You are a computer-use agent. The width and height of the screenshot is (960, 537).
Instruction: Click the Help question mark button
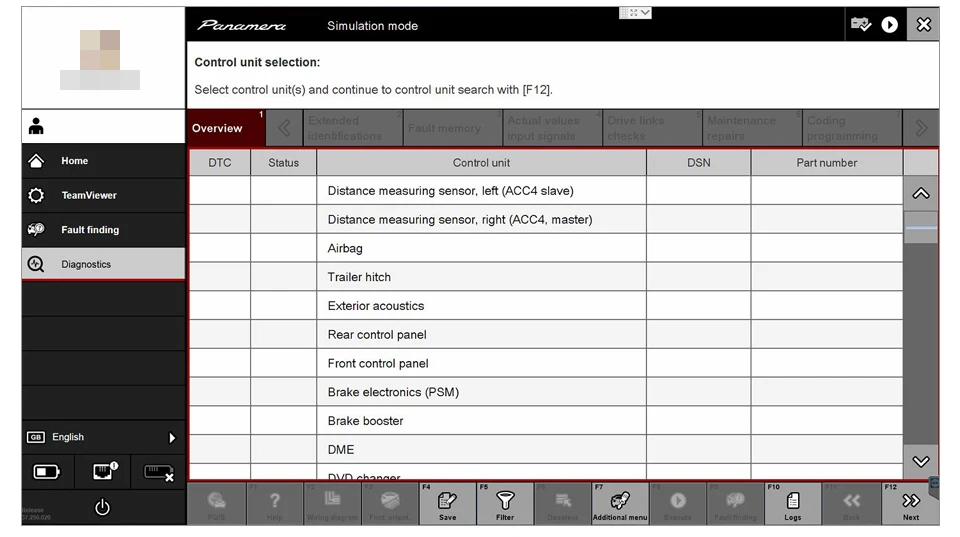(274, 504)
